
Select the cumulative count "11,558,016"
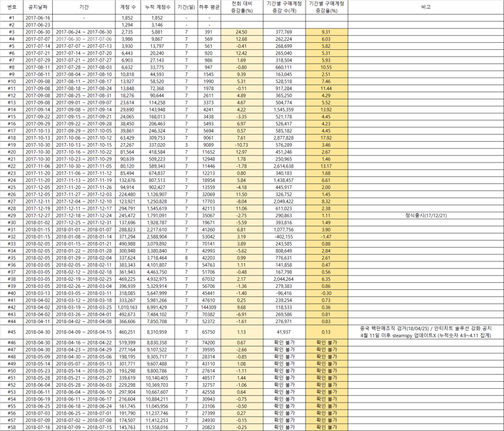pos(157,427)
